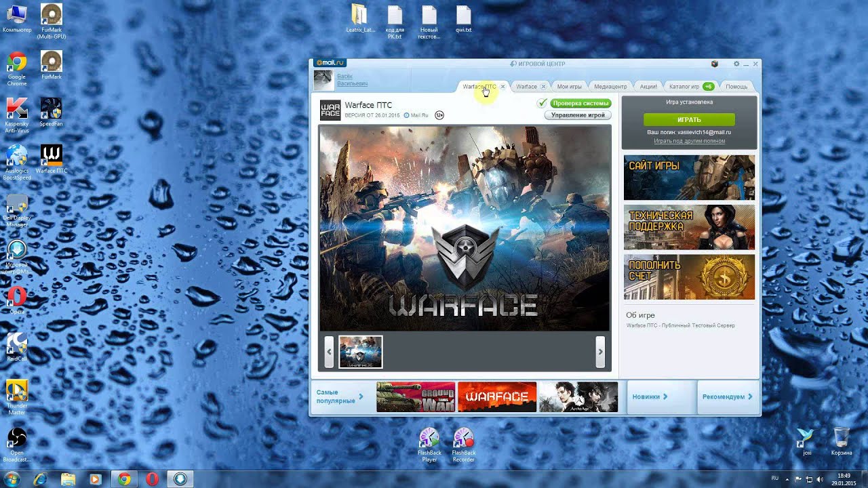
Task: Click user avatar picture
Action: pos(323,80)
